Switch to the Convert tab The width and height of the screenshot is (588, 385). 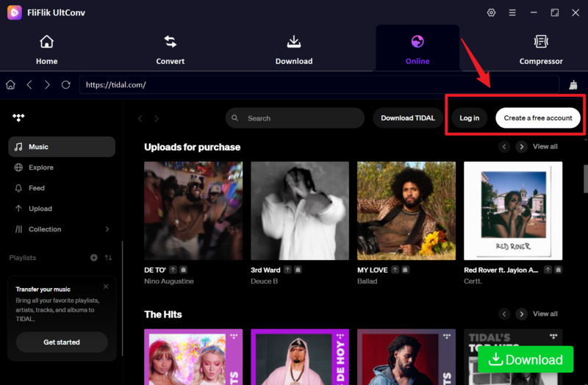click(171, 50)
